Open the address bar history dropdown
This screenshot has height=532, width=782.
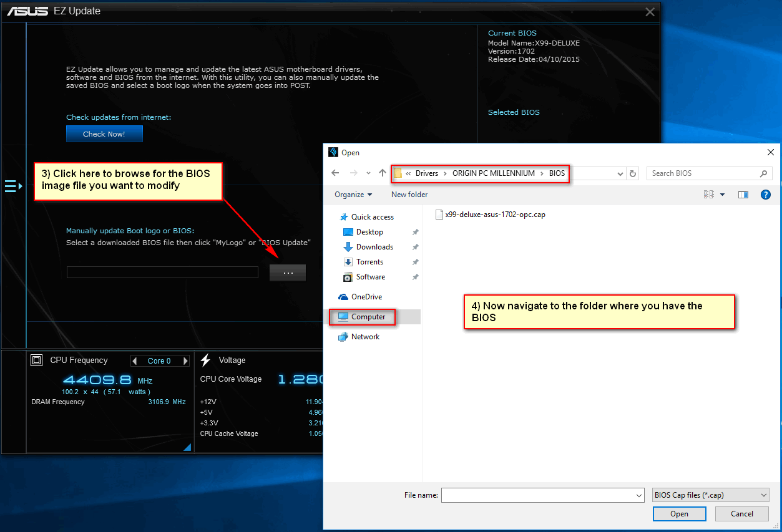620,173
